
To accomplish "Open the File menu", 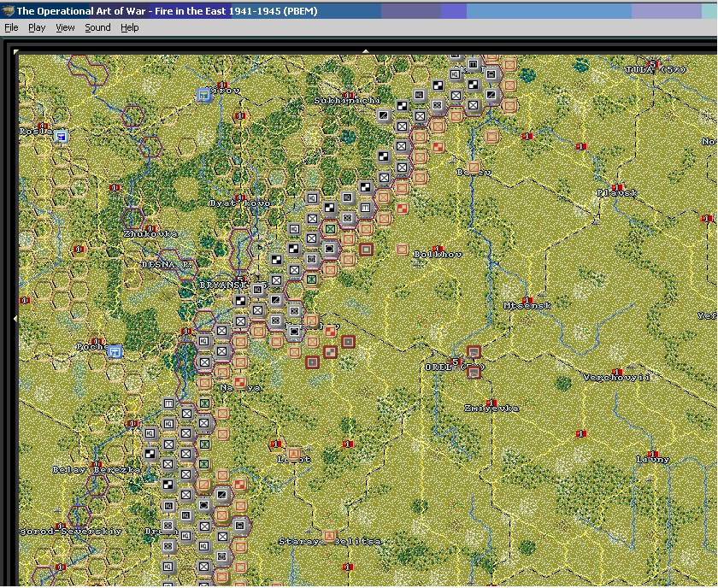I will pos(11,27).
